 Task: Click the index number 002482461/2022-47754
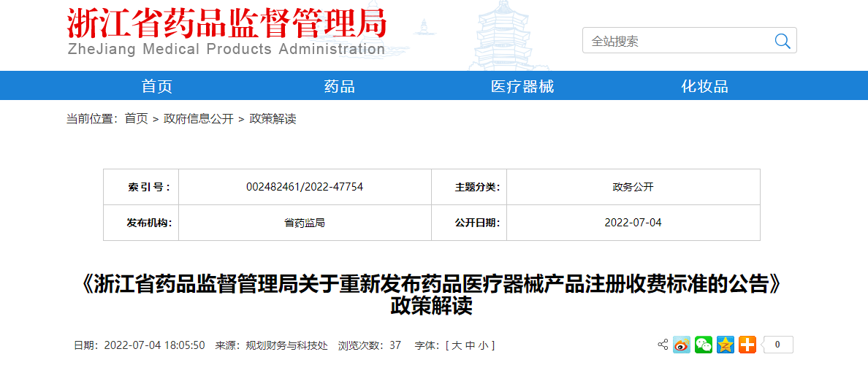pos(305,187)
